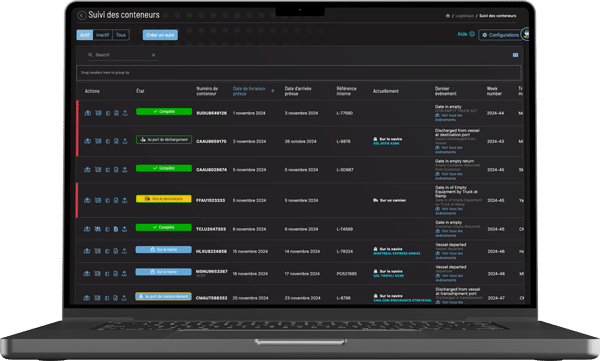Sort by Dernier événement column header
The height and width of the screenshot is (361, 600).
tap(446, 91)
